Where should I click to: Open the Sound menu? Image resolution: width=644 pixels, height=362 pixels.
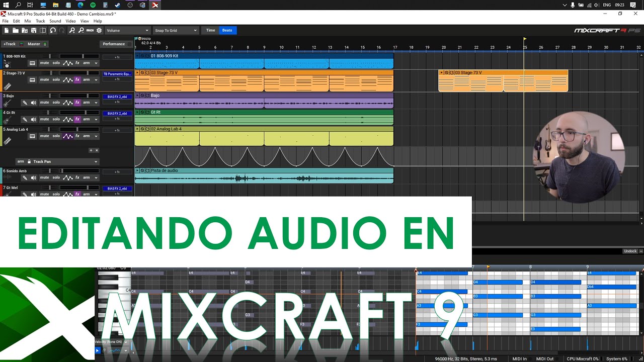click(x=55, y=21)
